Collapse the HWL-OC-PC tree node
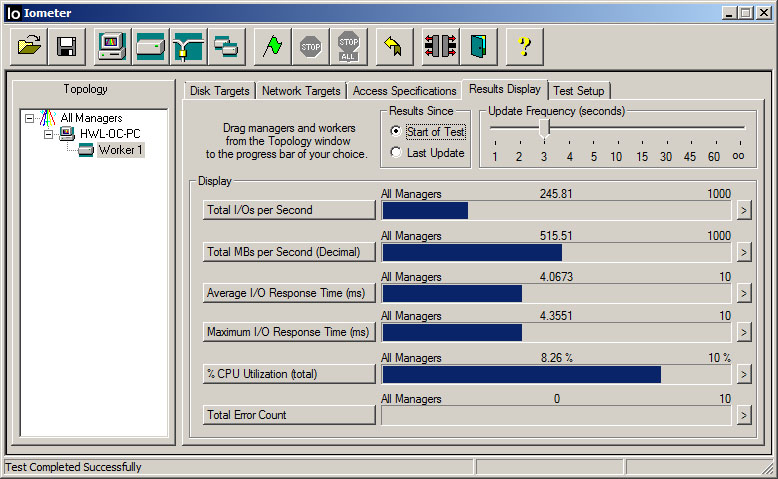 coord(48,134)
